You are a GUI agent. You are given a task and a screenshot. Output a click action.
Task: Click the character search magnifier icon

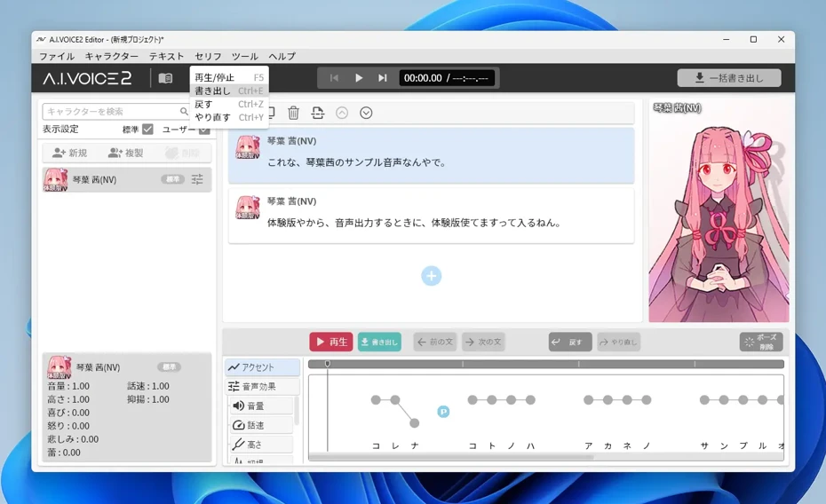click(183, 112)
